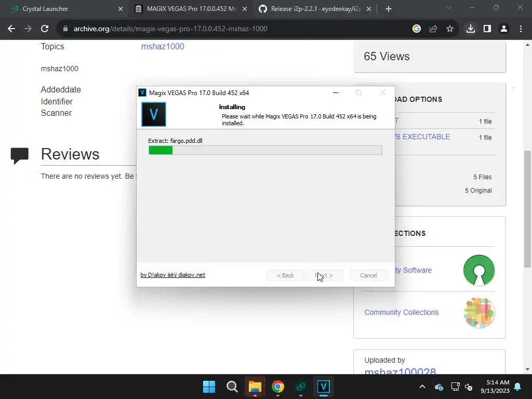This screenshot has height=399, width=532.
Task: Open the partially hidden Software collection link
Action: [413, 270]
